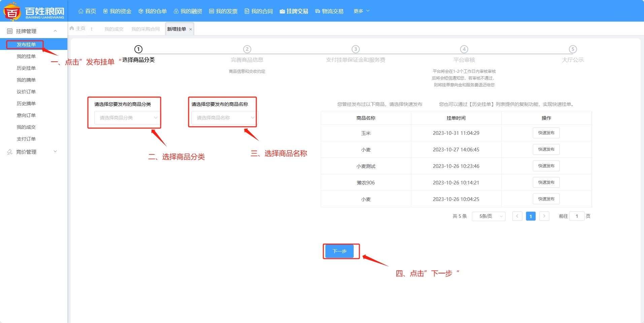Image resolution: width=644 pixels, height=323 pixels.
Task: Open the 请选择商品分类 dropdown
Action: tap(127, 118)
